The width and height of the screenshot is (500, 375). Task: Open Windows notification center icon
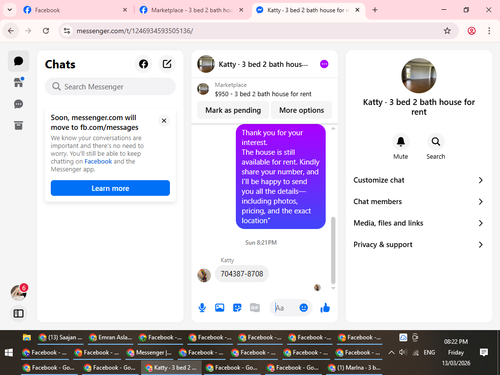click(484, 352)
